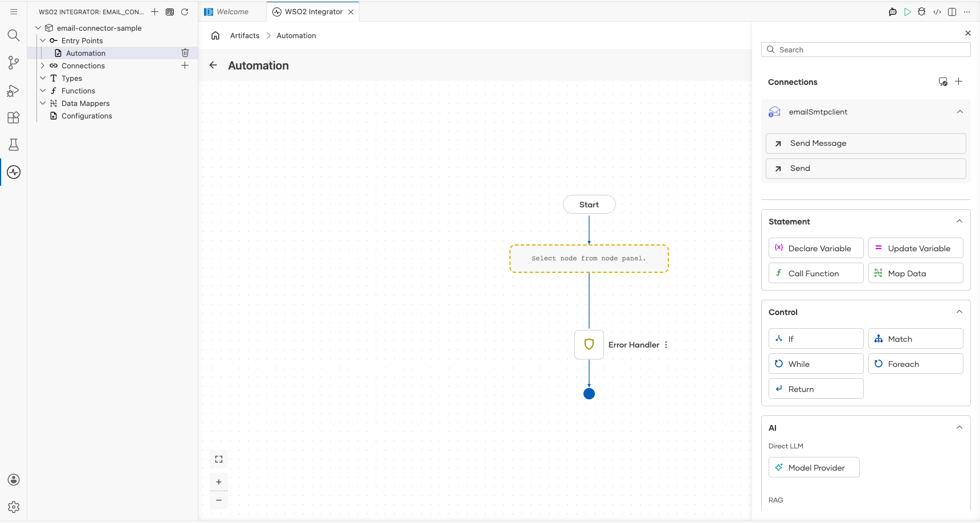Collapse the email-connector-sample project
The width and height of the screenshot is (980, 523).
coord(38,28)
